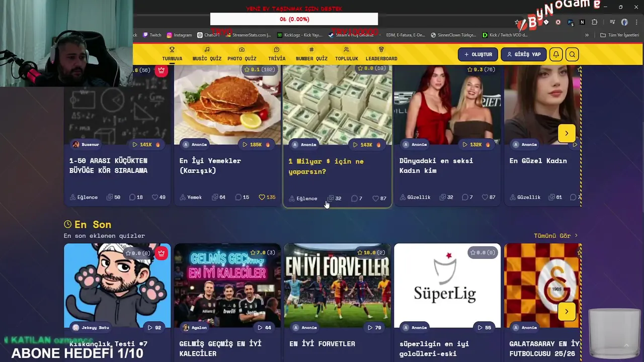Open the Twitch bookmark
The image size is (644, 362).
[152, 35]
